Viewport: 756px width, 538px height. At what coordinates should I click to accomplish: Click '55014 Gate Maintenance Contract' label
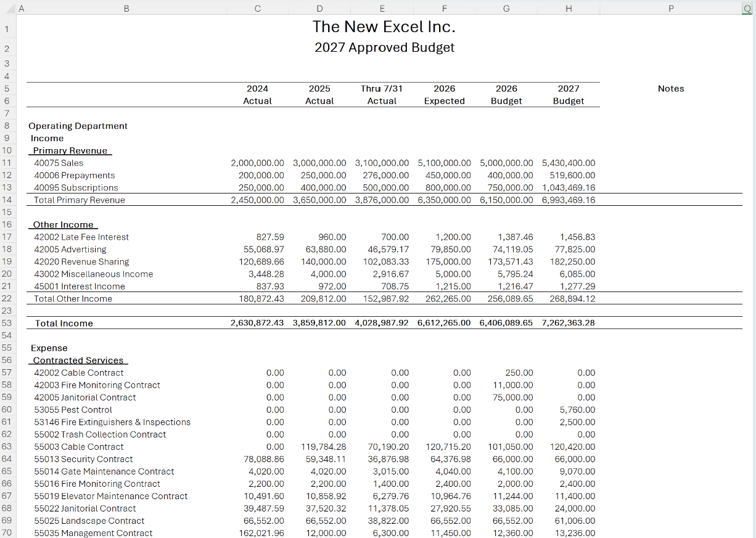(x=104, y=471)
